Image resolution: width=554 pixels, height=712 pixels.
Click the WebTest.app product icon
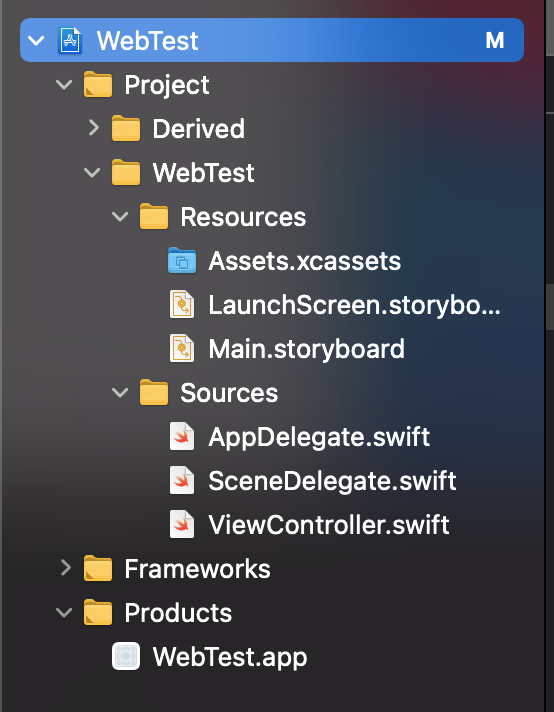click(x=126, y=657)
